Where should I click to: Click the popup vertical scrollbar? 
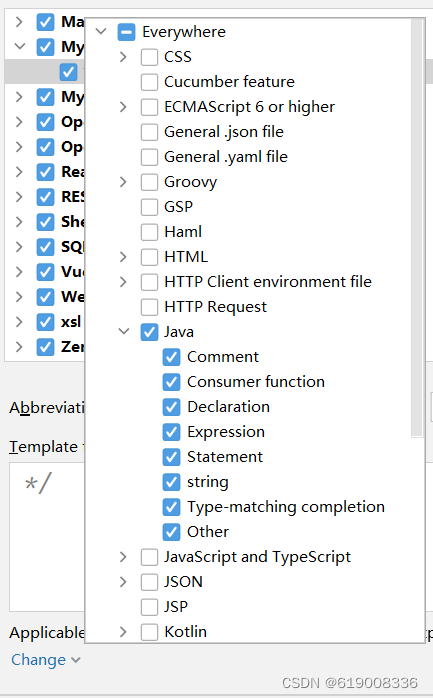tap(417, 228)
